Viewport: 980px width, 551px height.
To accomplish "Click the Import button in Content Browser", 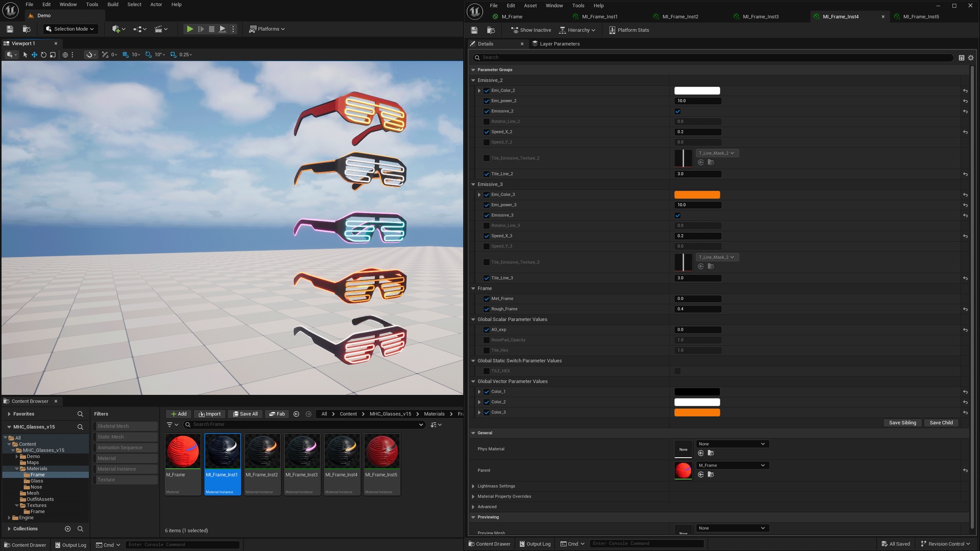I will coord(210,414).
